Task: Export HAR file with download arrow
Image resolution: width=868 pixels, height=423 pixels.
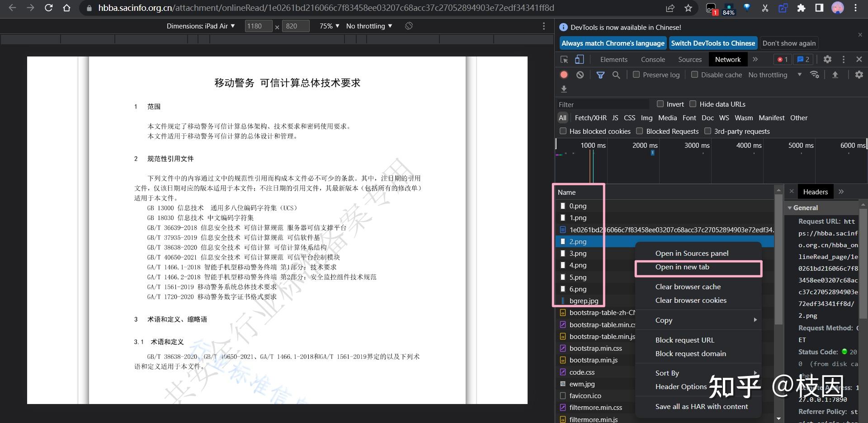Action: [564, 89]
